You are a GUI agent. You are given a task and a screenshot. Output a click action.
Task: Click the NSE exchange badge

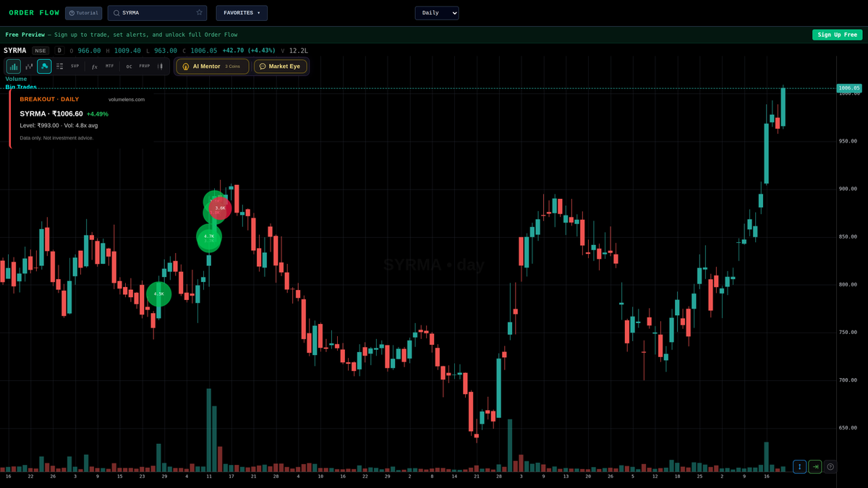[x=40, y=50]
